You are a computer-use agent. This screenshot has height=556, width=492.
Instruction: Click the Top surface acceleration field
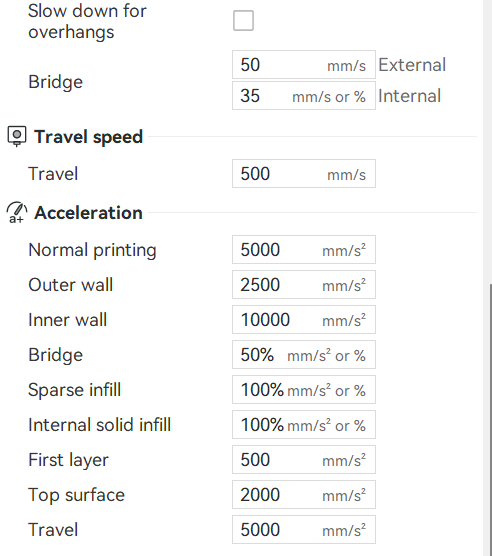[304, 495]
